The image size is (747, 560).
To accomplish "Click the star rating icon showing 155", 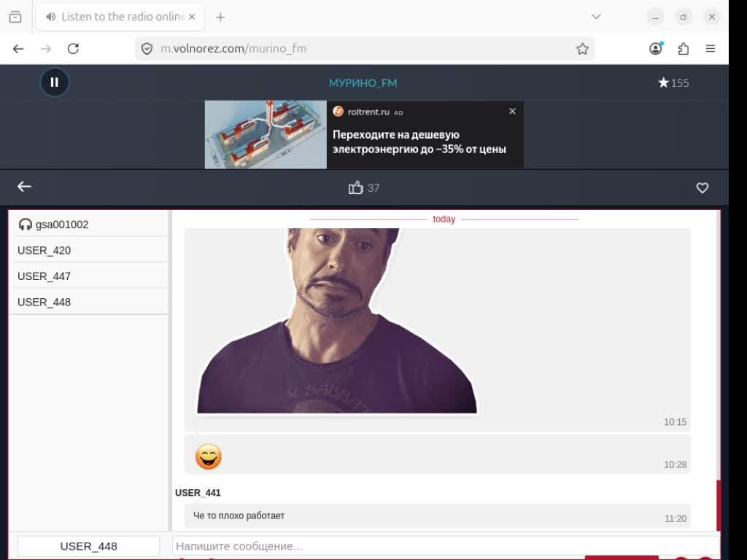I will pyautogui.click(x=663, y=83).
